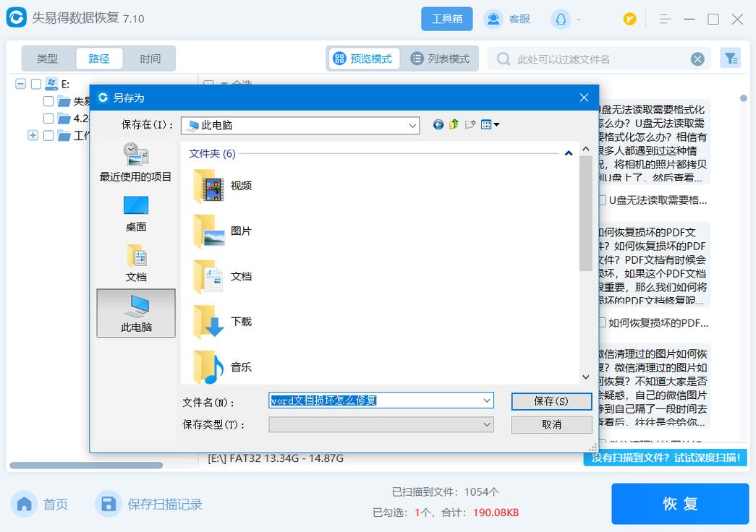Viewport: 756px width, 532px height.
Task: Clear the filter box with the X icon
Action: (x=697, y=59)
